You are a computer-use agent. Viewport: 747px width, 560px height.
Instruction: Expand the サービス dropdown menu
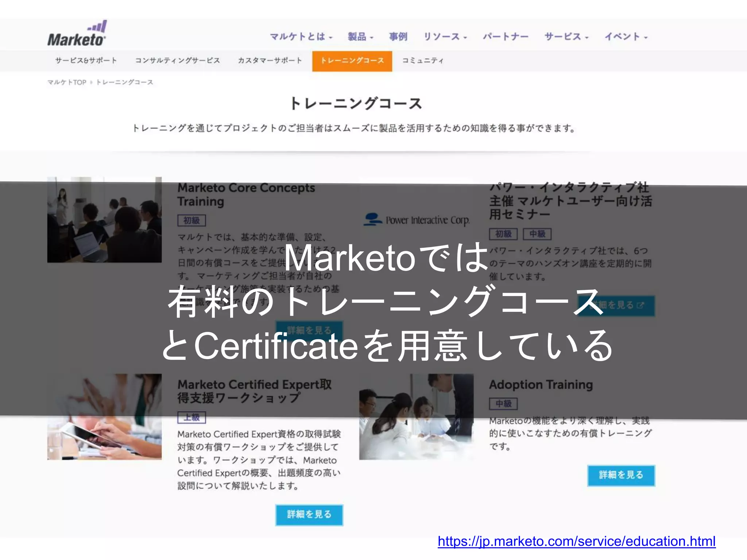coord(566,37)
